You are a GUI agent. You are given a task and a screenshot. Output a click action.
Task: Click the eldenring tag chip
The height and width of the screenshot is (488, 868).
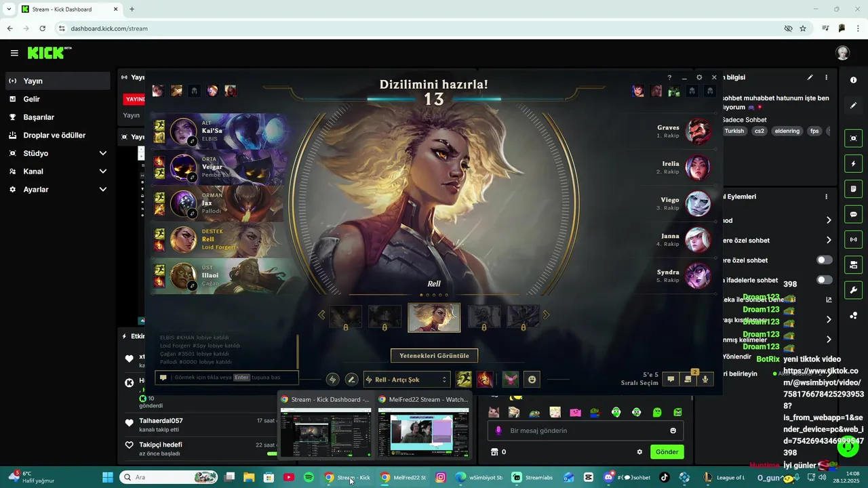coord(787,131)
